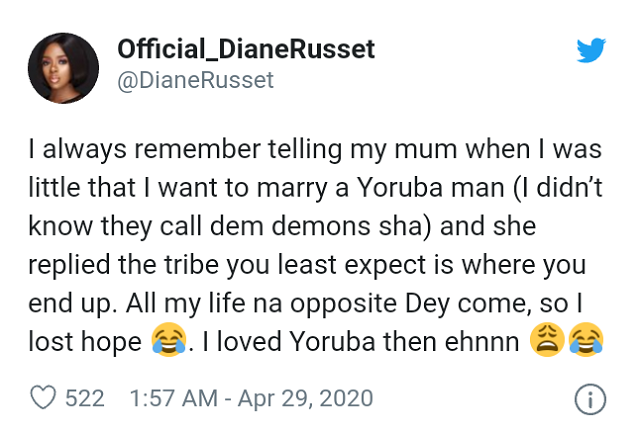Click the 522 likes count
640x433 pixels.
[x=84, y=398]
